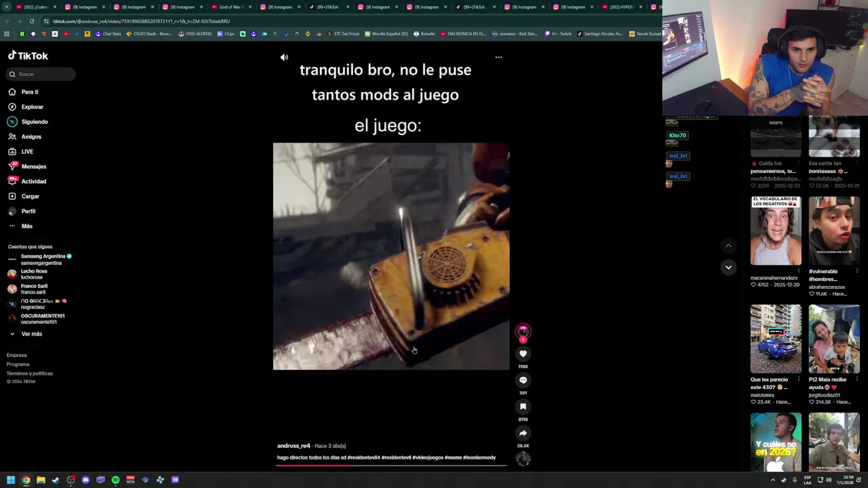This screenshot has width=868, height=488.
Task: Open the blue car 'Que les pareció este 430' thumbnail
Action: coord(776,339)
